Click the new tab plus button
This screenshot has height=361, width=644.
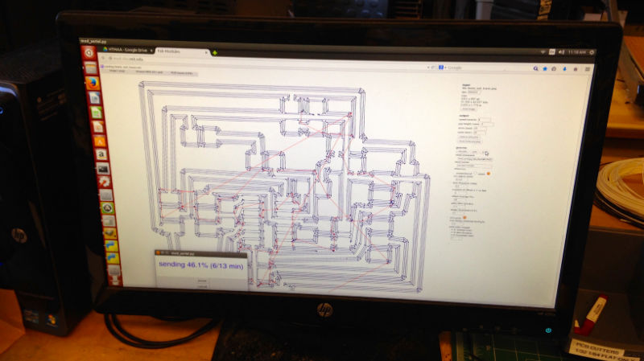point(216,53)
